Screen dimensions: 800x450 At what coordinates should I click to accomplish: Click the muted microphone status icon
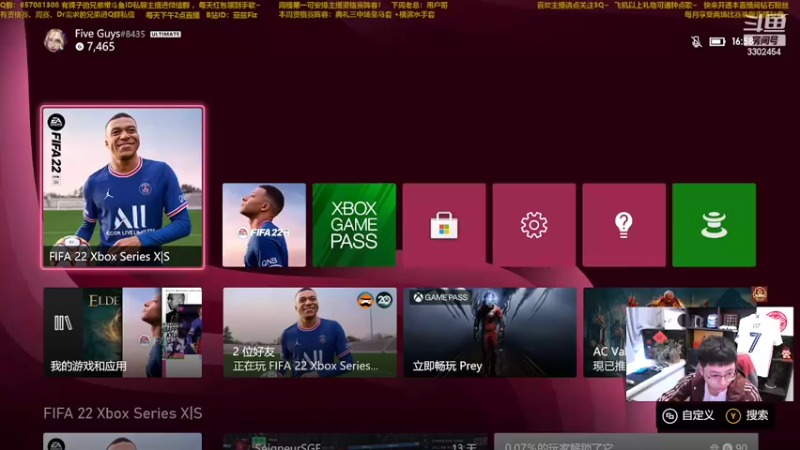(696, 41)
